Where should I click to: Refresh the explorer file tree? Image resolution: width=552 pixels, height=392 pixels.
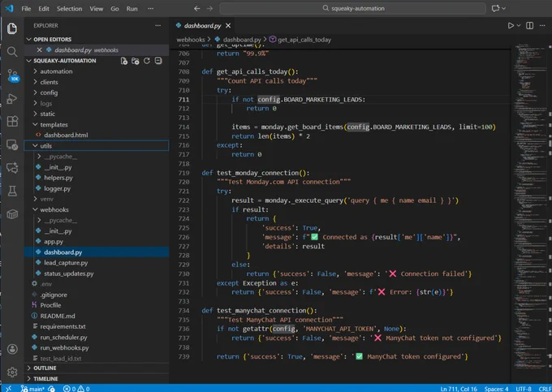pyautogui.click(x=147, y=61)
